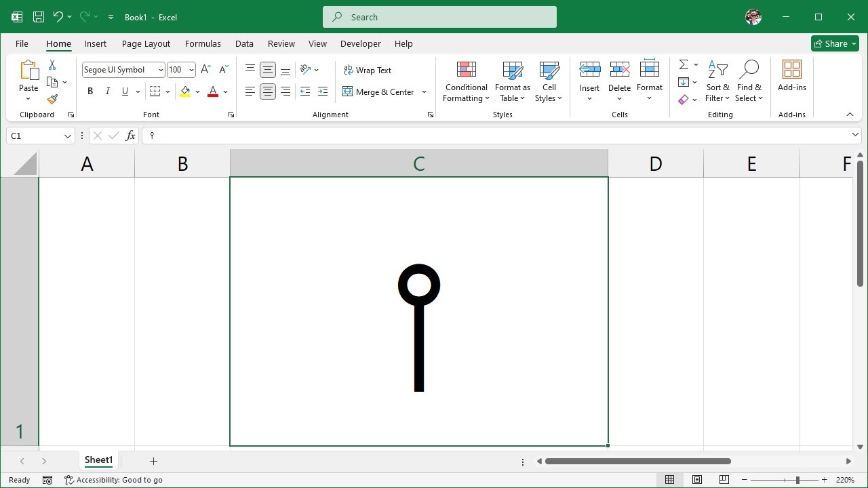
Task: Switch to Page Layout tab
Action: 146,43
